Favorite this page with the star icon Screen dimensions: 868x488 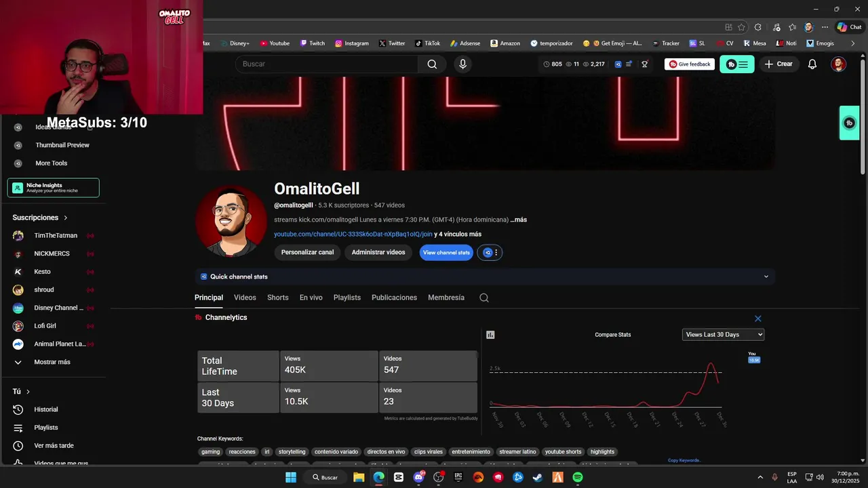pyautogui.click(x=741, y=27)
